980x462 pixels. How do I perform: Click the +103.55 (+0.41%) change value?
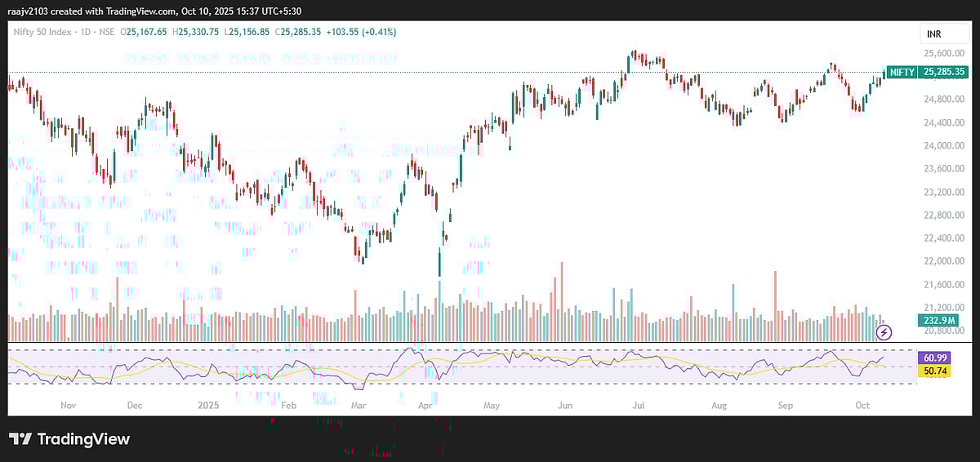point(363,32)
